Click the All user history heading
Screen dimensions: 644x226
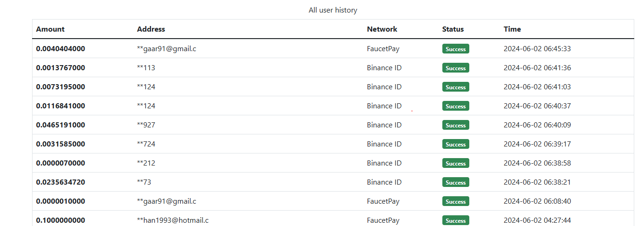click(x=333, y=10)
